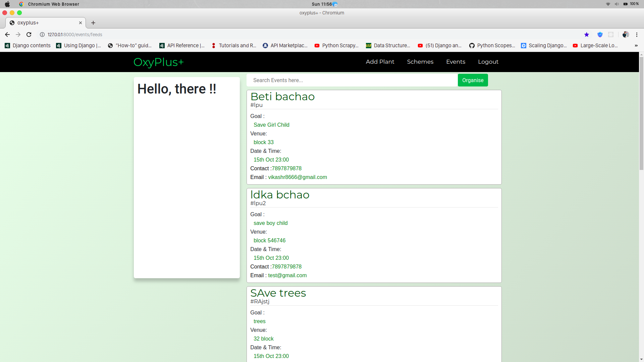644x362 pixels.
Task: Expand hidden bookmarks overflow chevron
Action: coord(636,46)
